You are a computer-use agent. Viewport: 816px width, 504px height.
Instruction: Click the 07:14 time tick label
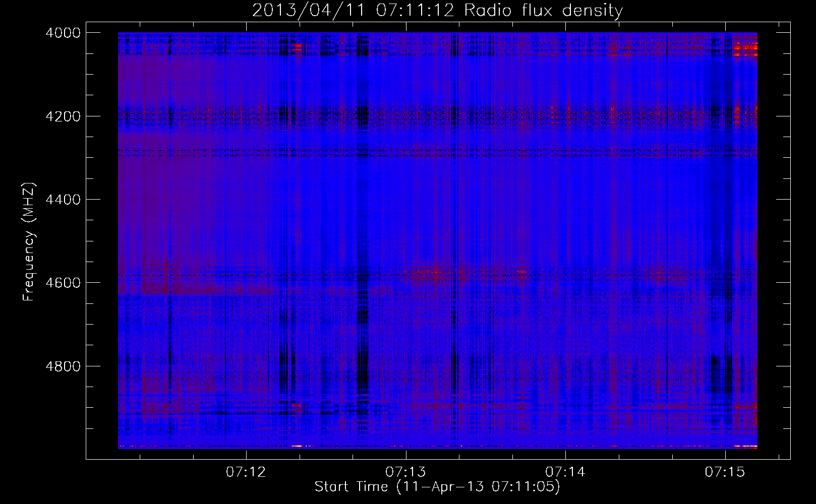(565, 472)
